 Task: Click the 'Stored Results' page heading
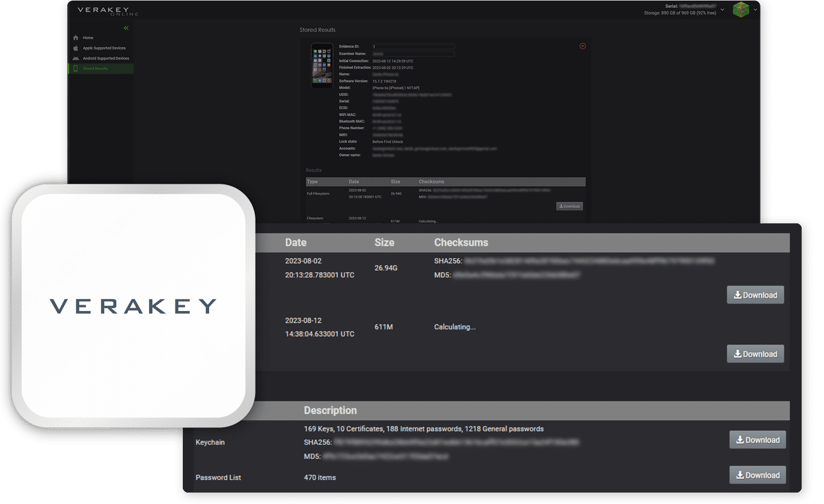(317, 30)
